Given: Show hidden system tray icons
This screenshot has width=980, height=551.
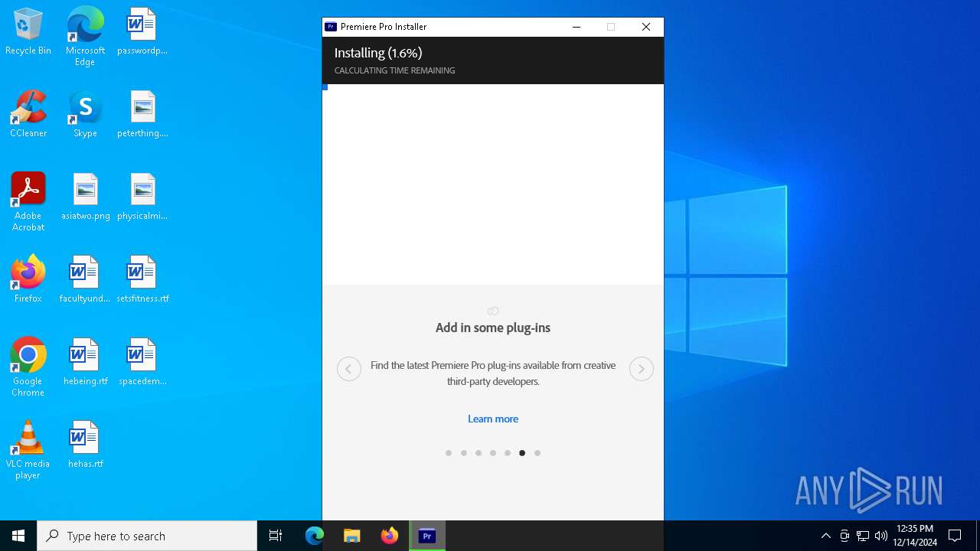Looking at the screenshot, I should [825, 536].
